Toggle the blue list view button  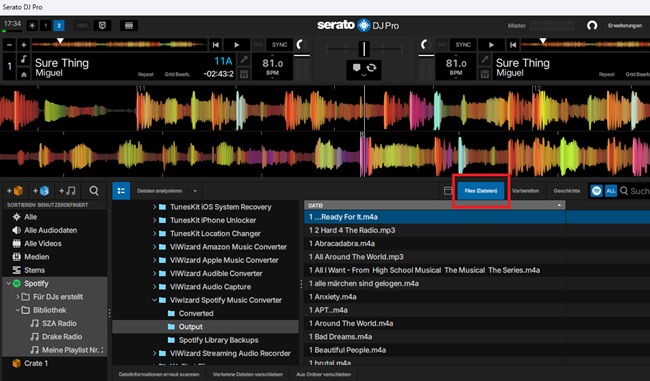[x=121, y=191]
